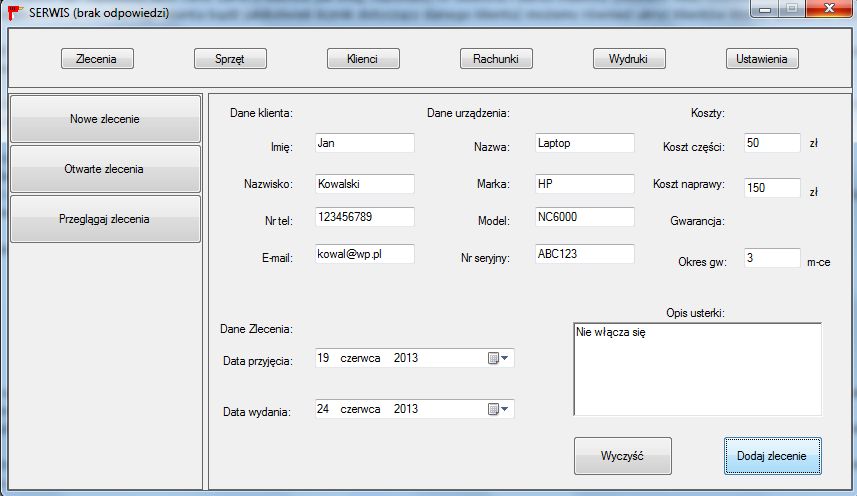Image resolution: width=857 pixels, height=496 pixels.
Task: Focus the Nr seryjny field ABC123
Action: coord(585,254)
